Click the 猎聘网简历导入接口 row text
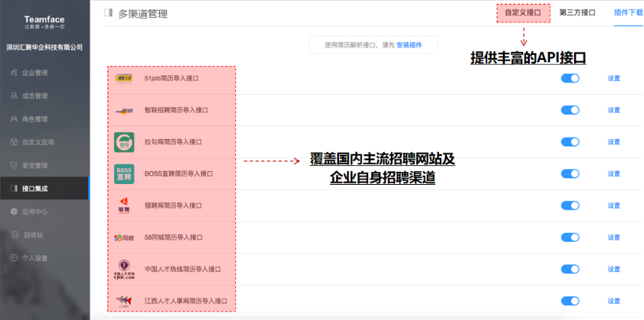The image size is (644, 320). click(x=174, y=205)
